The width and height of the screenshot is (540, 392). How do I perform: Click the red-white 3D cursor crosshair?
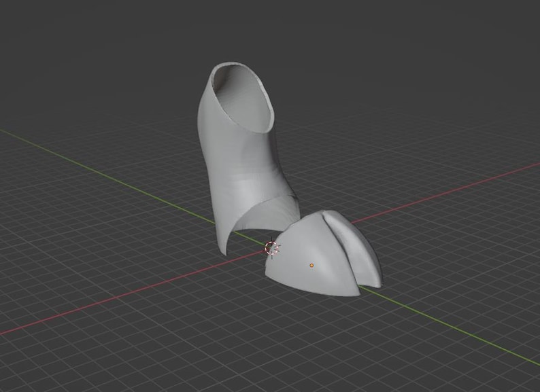point(272,248)
